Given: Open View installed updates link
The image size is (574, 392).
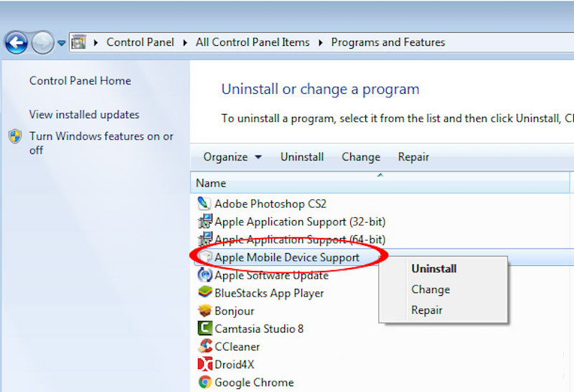Looking at the screenshot, I should pos(84,115).
